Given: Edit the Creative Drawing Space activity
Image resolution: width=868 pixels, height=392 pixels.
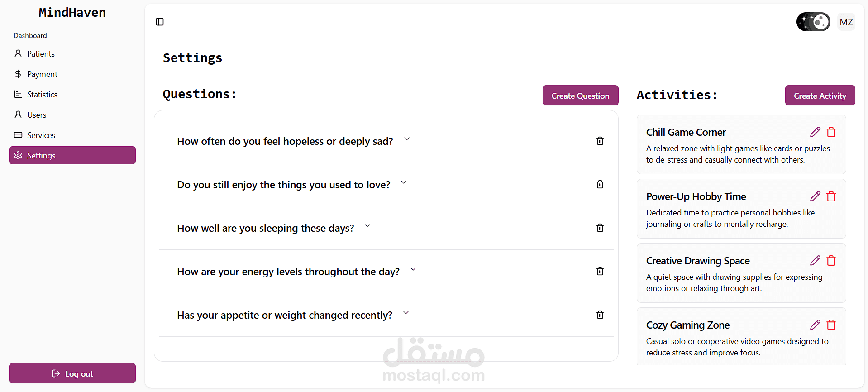Looking at the screenshot, I should pyautogui.click(x=815, y=261).
